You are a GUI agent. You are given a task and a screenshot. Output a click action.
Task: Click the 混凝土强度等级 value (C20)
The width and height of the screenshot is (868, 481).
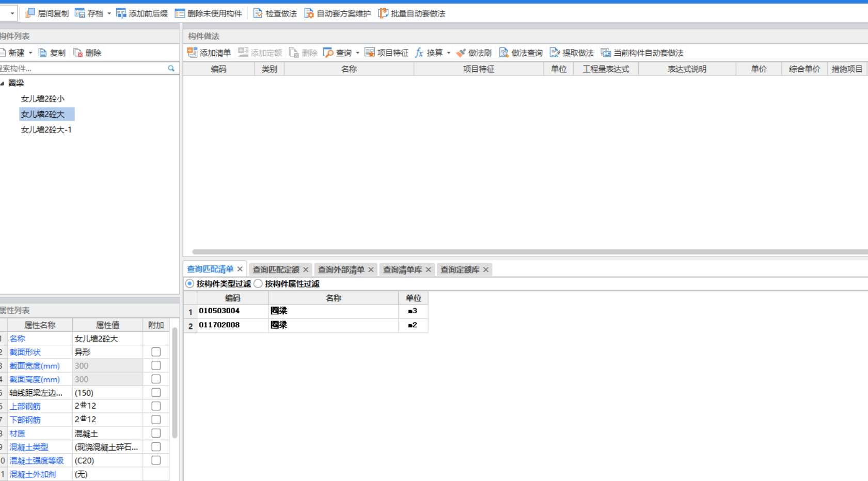[x=107, y=460]
